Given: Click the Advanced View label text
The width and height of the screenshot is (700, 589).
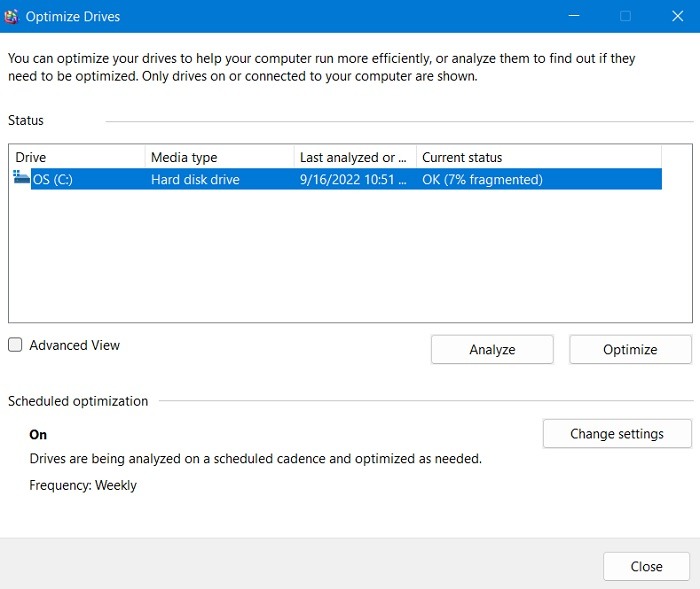Looking at the screenshot, I should point(74,345).
